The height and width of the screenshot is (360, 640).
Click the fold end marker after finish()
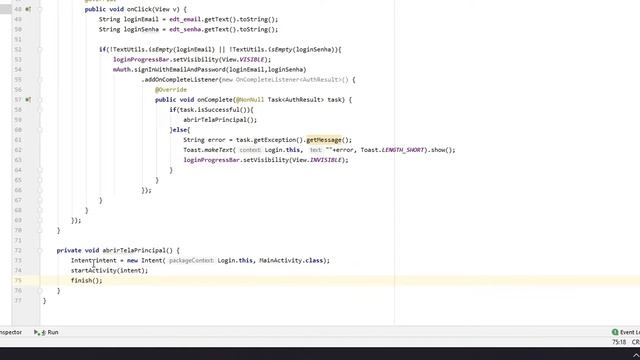coord(40,291)
